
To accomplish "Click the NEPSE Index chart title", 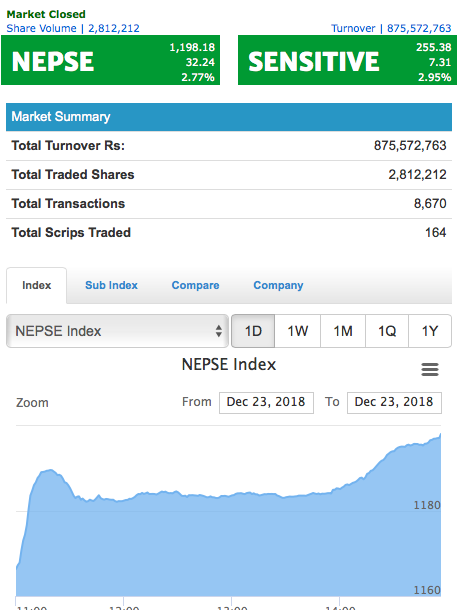I will (229, 365).
